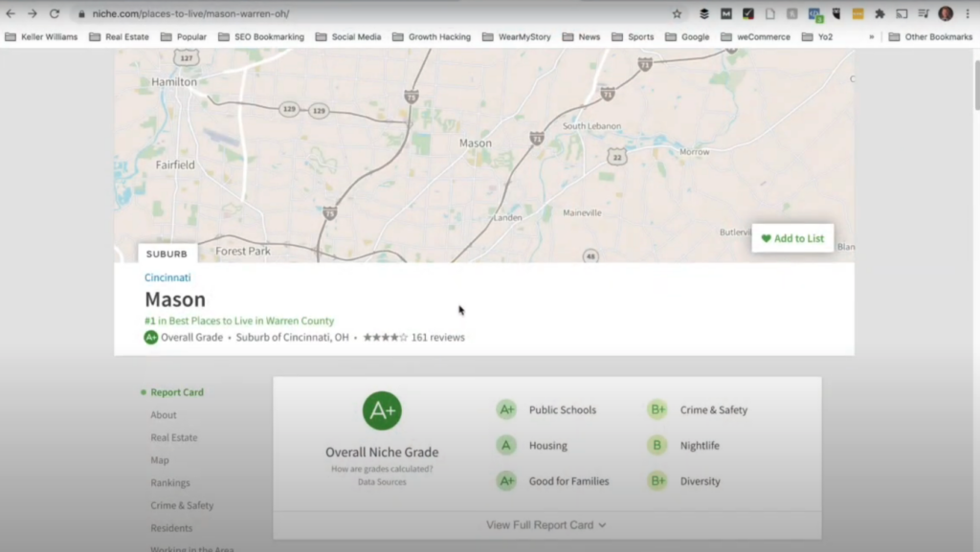
Task: Click the stacked layers extension icon
Action: [x=703, y=13]
